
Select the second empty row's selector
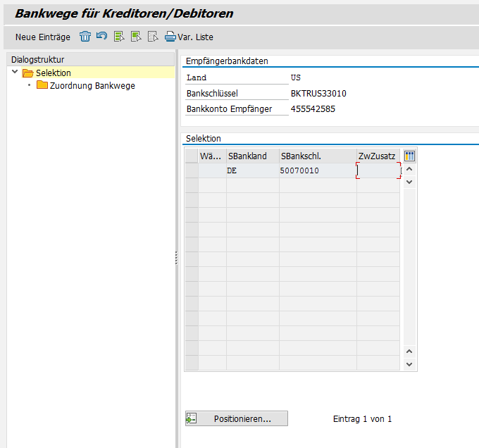tap(191, 185)
